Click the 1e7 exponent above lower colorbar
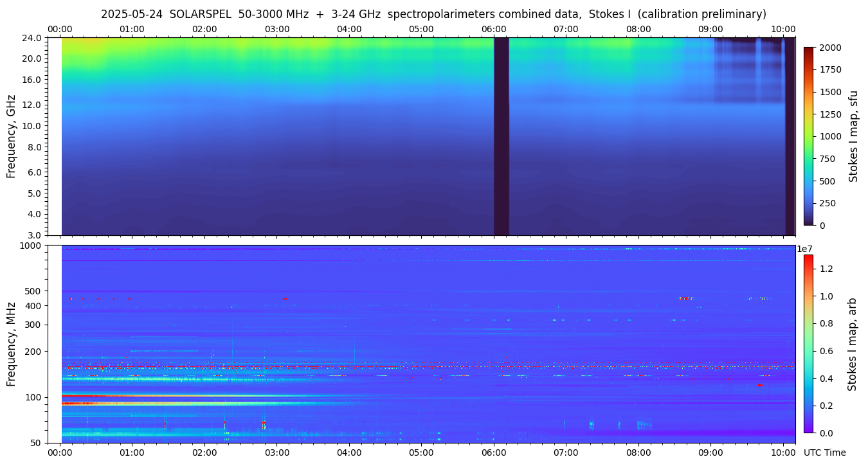Screen dimensions: 868x466 806,249
